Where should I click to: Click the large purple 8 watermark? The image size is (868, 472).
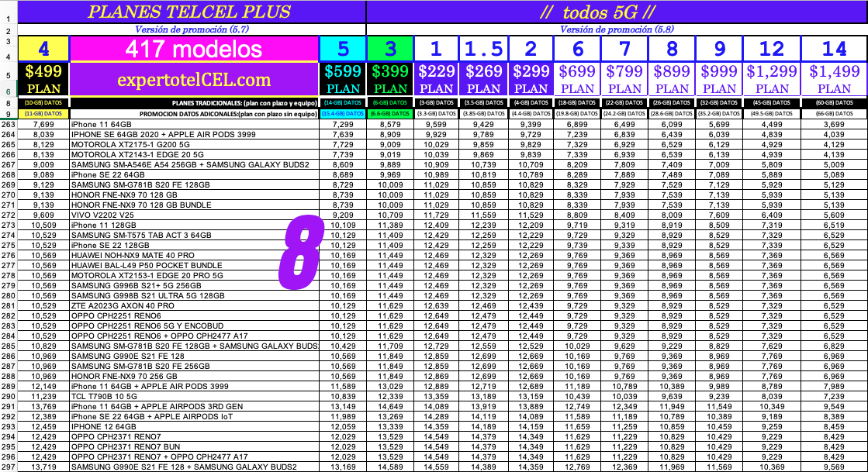point(301,253)
